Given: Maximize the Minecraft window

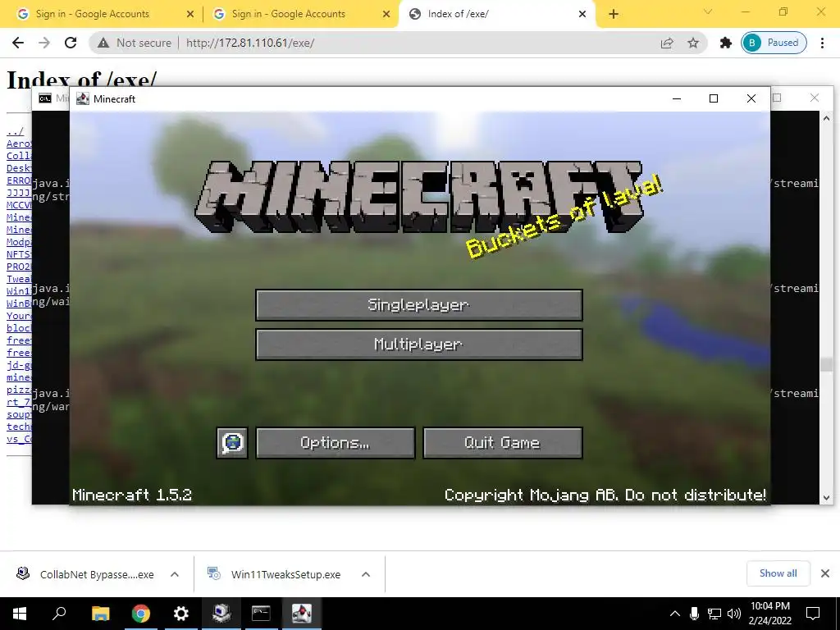Looking at the screenshot, I should (x=714, y=98).
